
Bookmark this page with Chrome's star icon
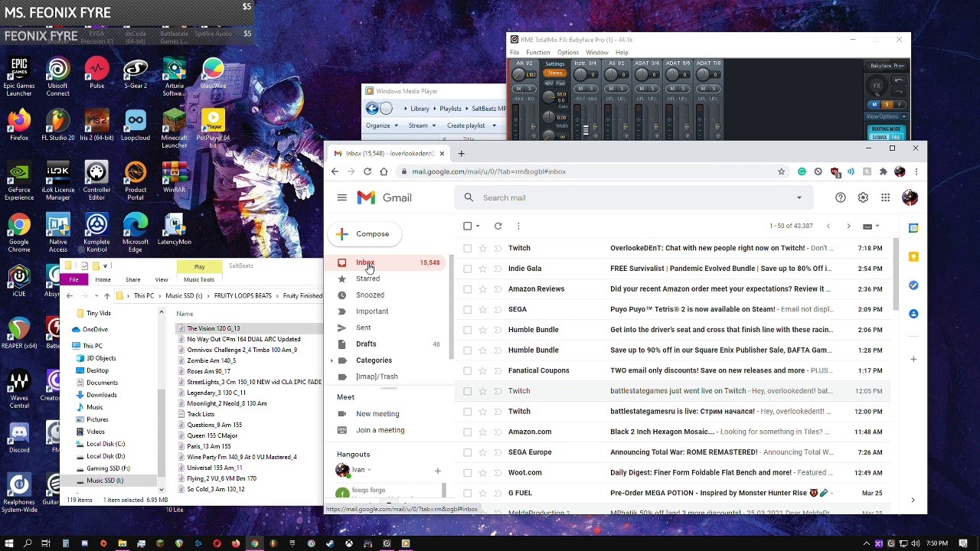pyautogui.click(x=781, y=171)
